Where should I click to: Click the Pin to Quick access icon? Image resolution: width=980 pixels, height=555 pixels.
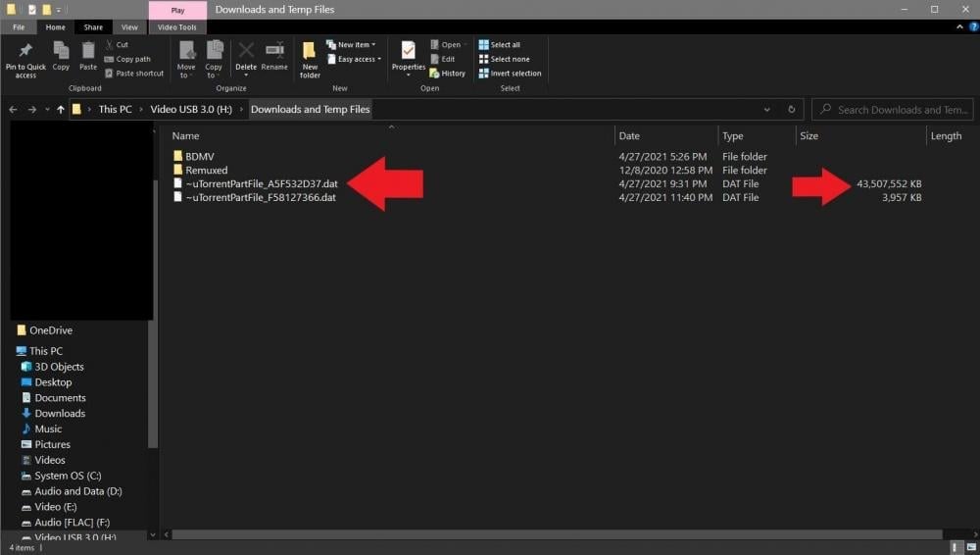click(25, 51)
